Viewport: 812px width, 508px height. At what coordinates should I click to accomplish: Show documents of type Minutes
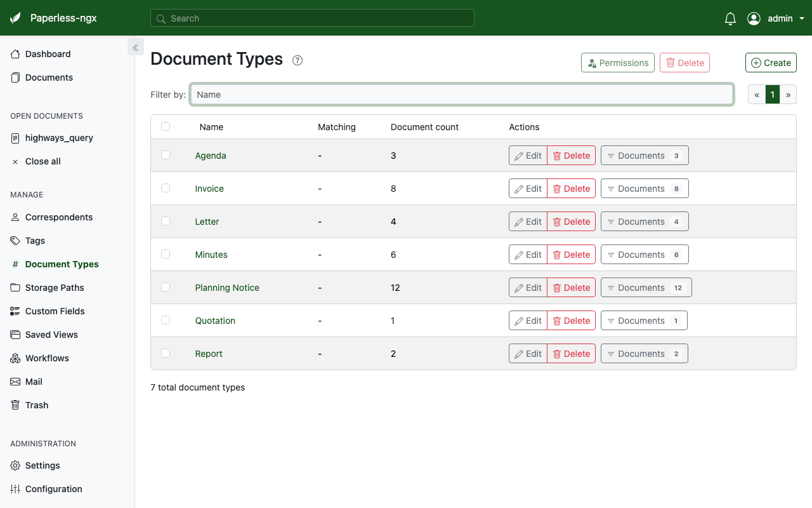(x=645, y=255)
